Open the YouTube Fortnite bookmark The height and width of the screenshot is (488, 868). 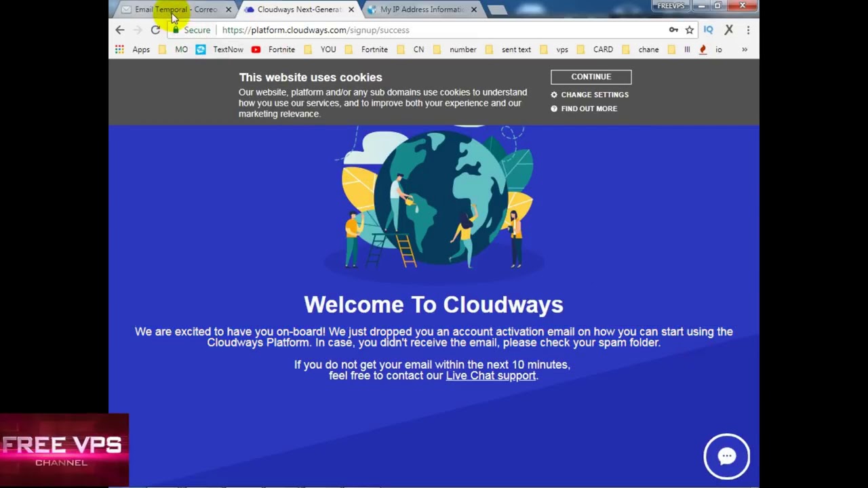273,49
